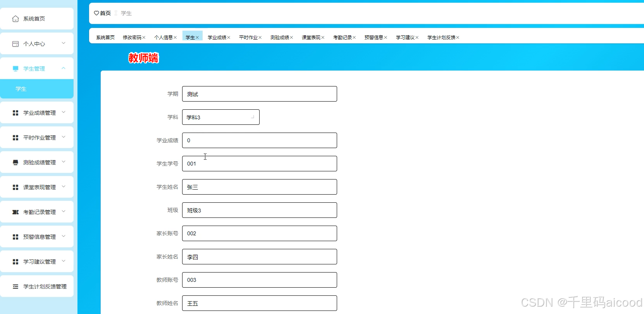Switch to the 预警信息 tab

[374, 38]
